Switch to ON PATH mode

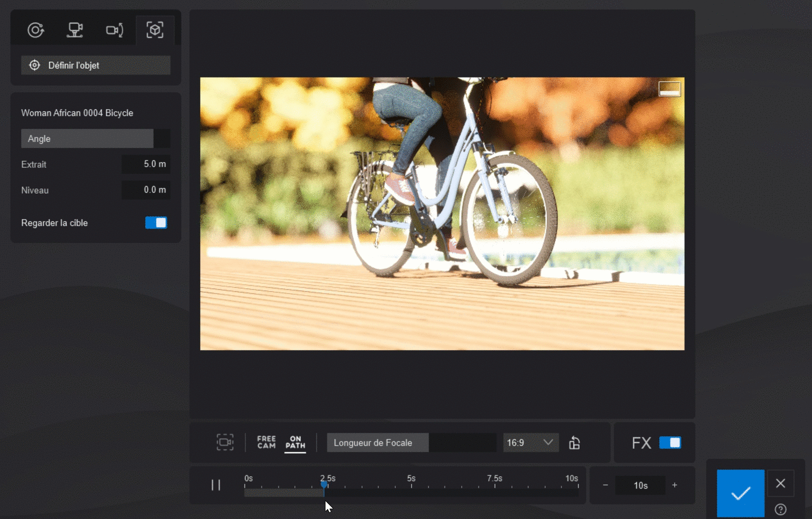(x=295, y=442)
